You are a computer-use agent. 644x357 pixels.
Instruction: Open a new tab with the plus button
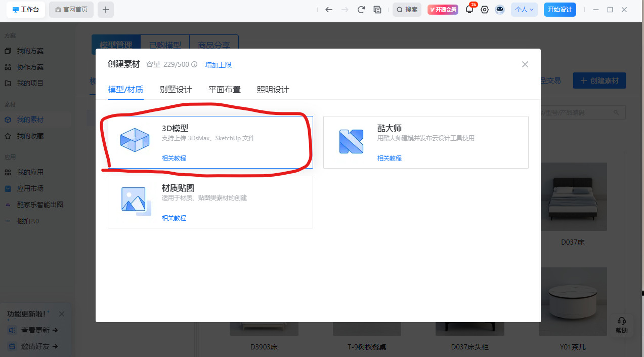(x=106, y=10)
